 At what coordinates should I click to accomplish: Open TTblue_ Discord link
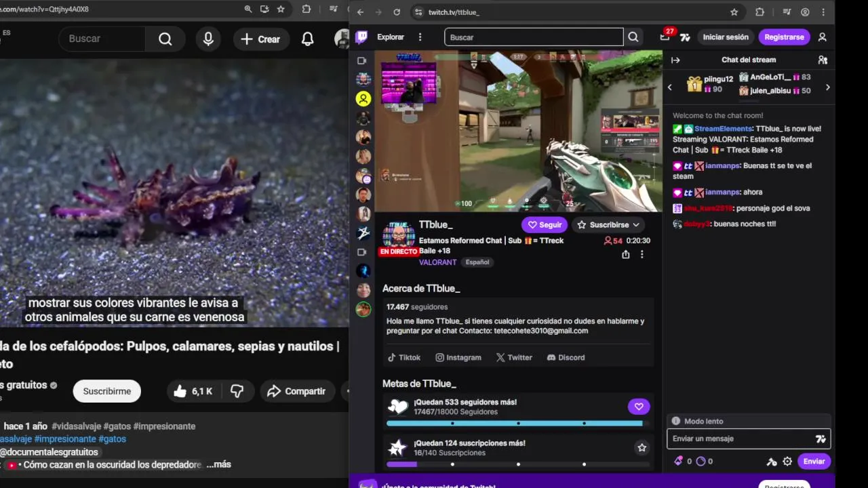(x=566, y=357)
